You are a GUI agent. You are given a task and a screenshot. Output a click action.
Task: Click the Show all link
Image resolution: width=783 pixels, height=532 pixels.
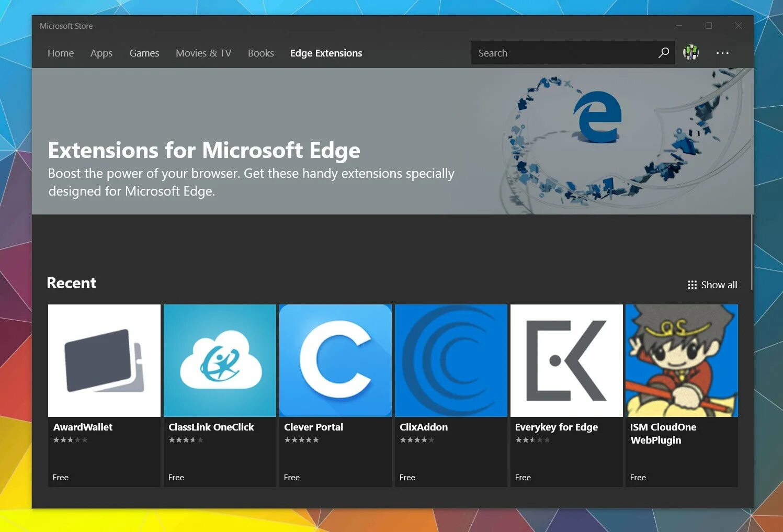tap(719, 285)
